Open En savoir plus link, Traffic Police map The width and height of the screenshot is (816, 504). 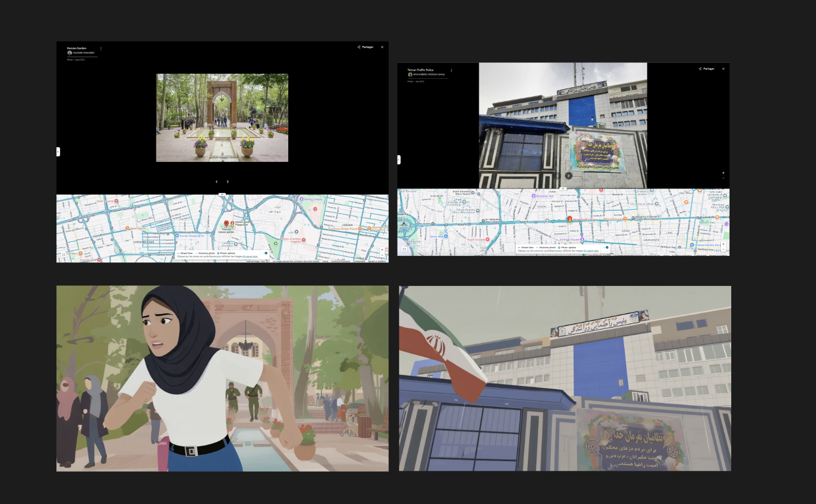pyautogui.click(x=591, y=251)
